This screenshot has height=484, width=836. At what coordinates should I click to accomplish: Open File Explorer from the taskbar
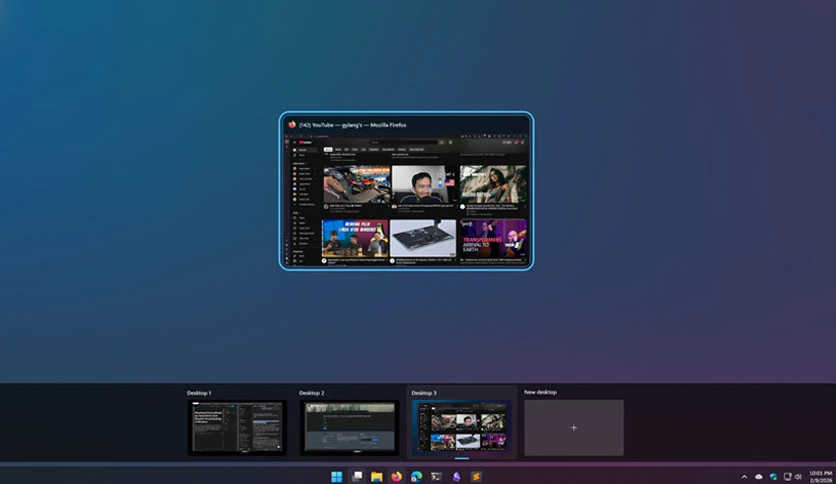tap(376, 477)
